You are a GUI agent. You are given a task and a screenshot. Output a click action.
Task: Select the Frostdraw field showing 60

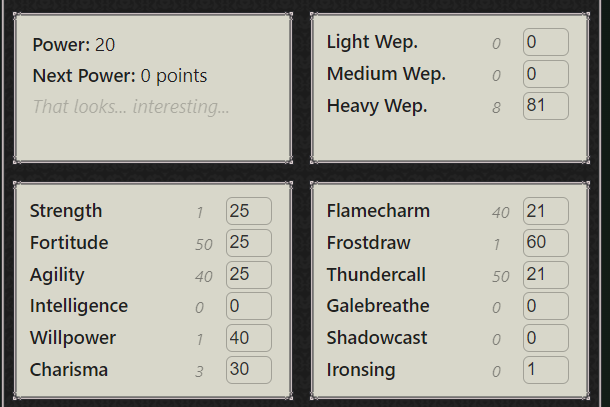[545, 243]
